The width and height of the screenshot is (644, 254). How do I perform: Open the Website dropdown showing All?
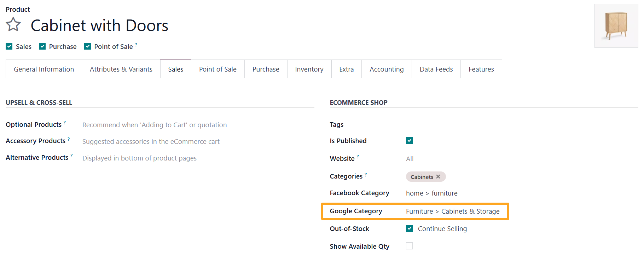pos(522,159)
